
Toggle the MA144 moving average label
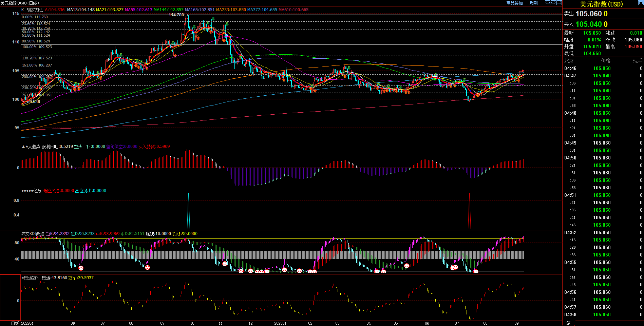(x=168, y=10)
